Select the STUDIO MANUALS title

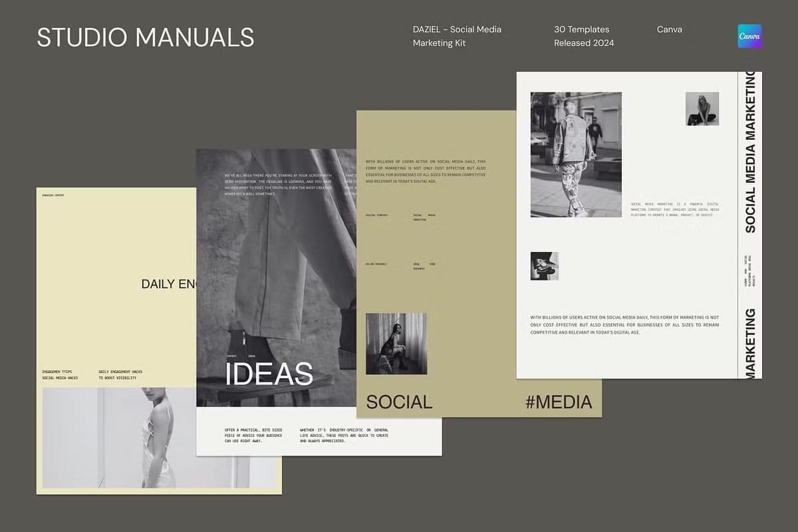146,37
